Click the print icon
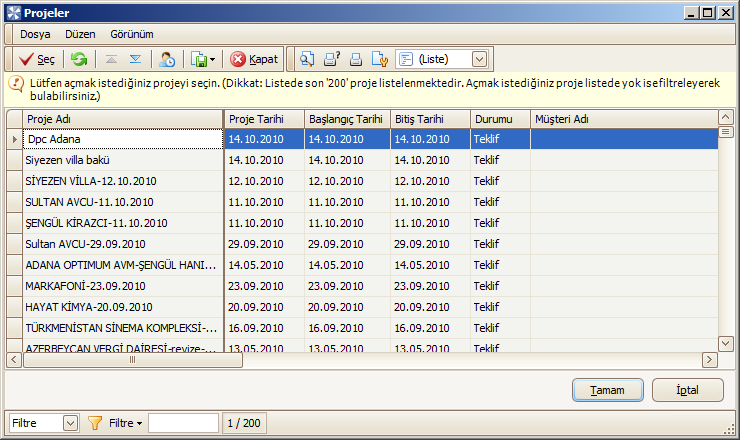This screenshot has height=440, width=740. [356, 59]
